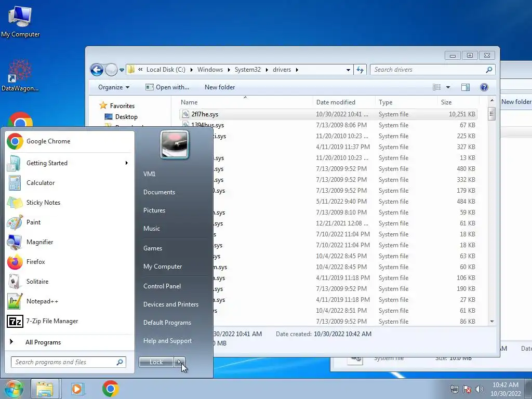Open Control Panel from Start menu

162,286
